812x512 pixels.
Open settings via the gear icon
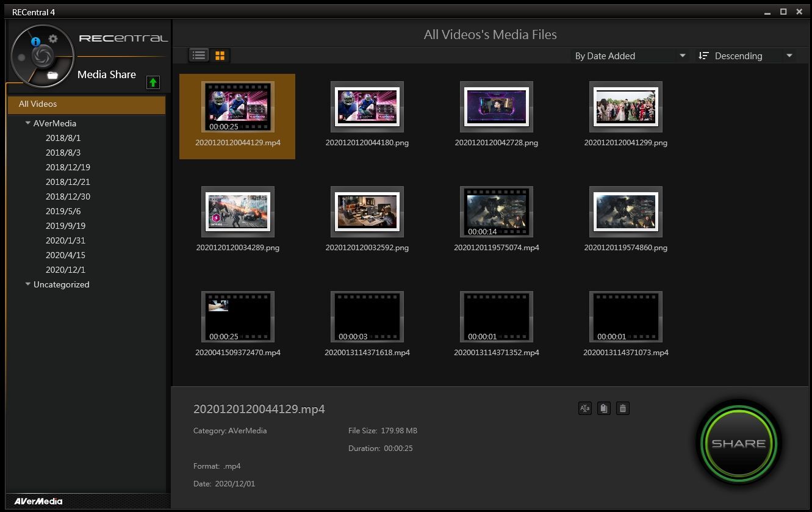[53, 39]
